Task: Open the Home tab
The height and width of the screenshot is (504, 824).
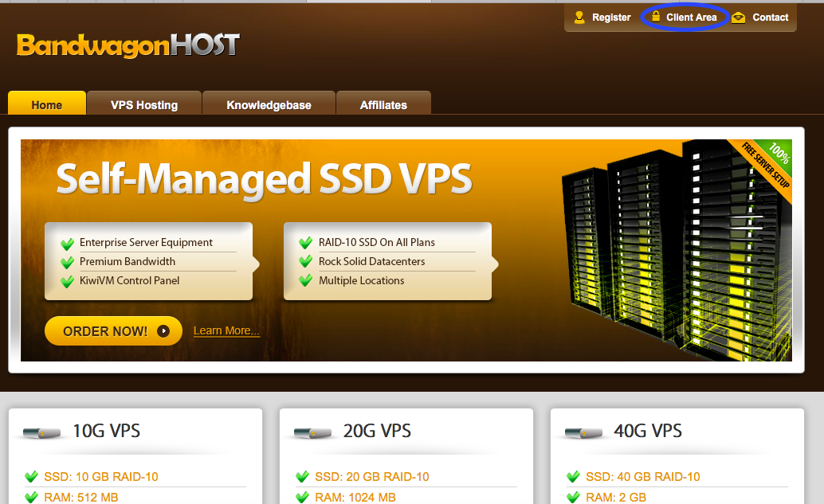Action: (x=47, y=104)
